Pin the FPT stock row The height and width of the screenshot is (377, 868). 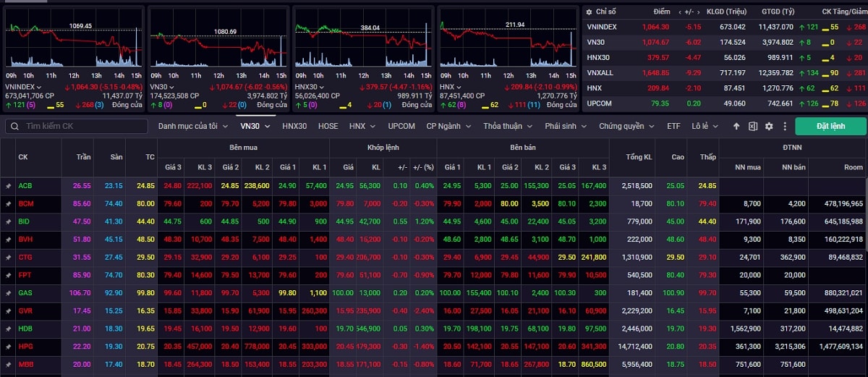(9, 275)
